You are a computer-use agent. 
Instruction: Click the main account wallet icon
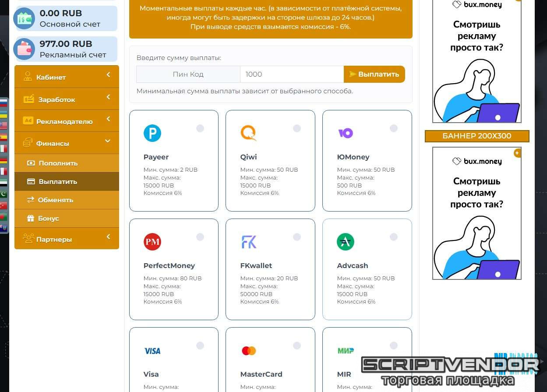point(24,18)
